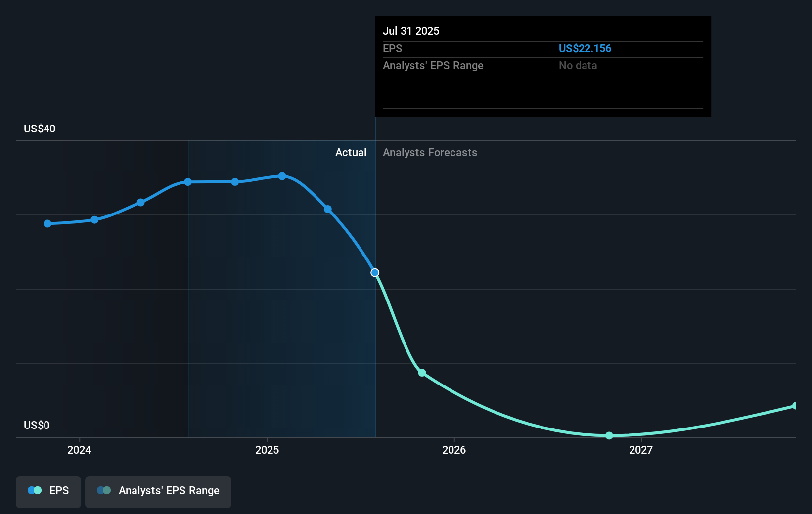Click the US$40 y-axis label
The height and width of the screenshot is (514, 812).
point(40,128)
